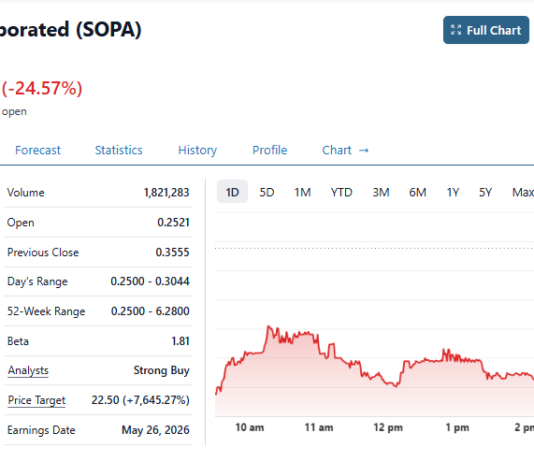
Task: Click the 10 am chart axis label
Action: (250, 427)
